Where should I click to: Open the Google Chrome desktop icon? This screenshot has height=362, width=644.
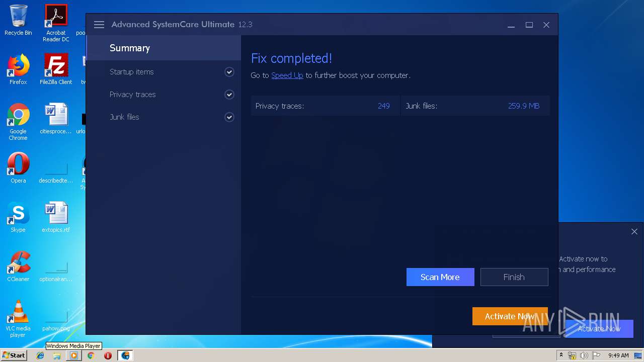[x=18, y=122]
